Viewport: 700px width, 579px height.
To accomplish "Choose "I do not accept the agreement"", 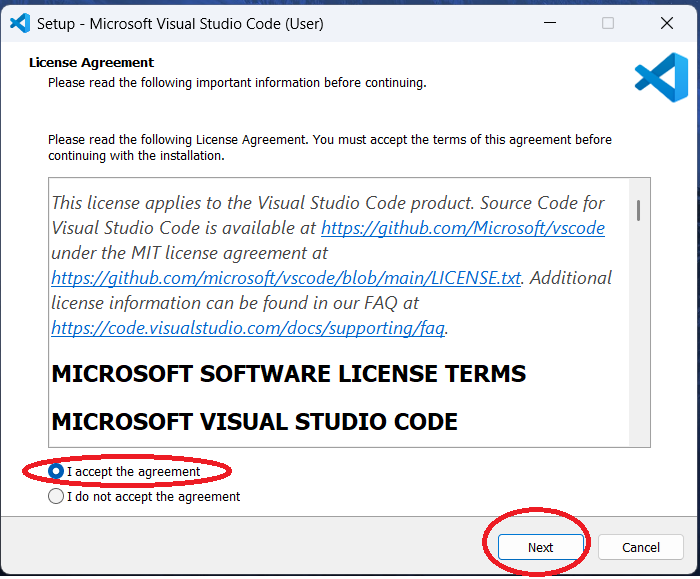I will click(56, 496).
